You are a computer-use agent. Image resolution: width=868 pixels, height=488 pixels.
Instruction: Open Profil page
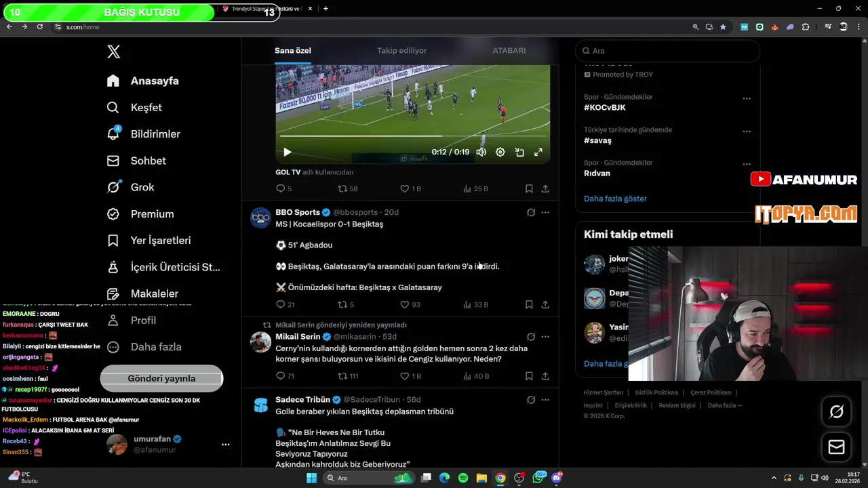[x=132, y=320]
